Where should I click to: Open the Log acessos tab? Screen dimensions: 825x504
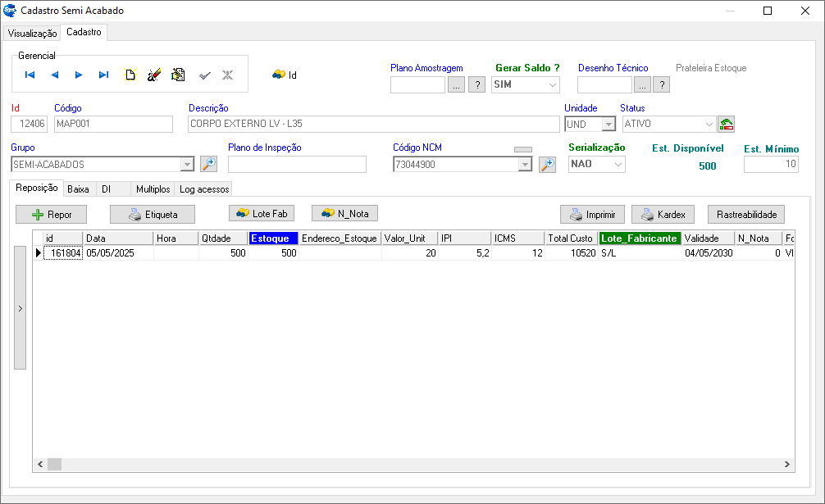click(205, 189)
